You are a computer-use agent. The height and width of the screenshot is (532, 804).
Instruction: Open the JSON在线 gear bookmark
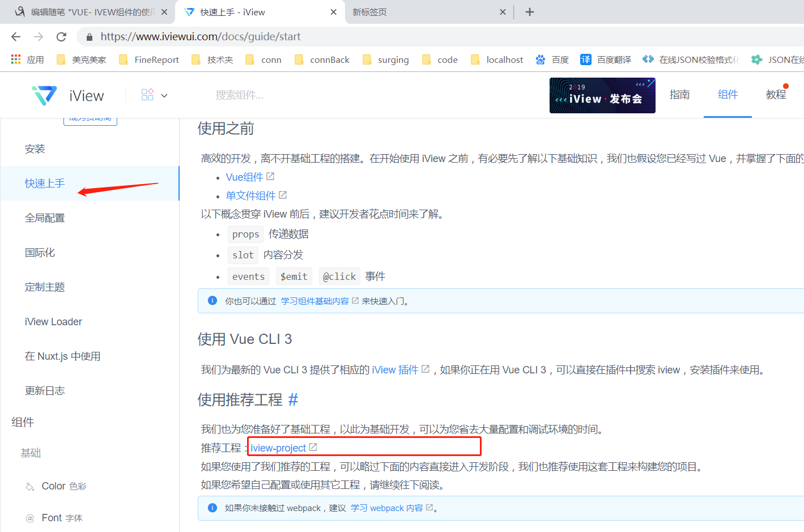pos(777,59)
